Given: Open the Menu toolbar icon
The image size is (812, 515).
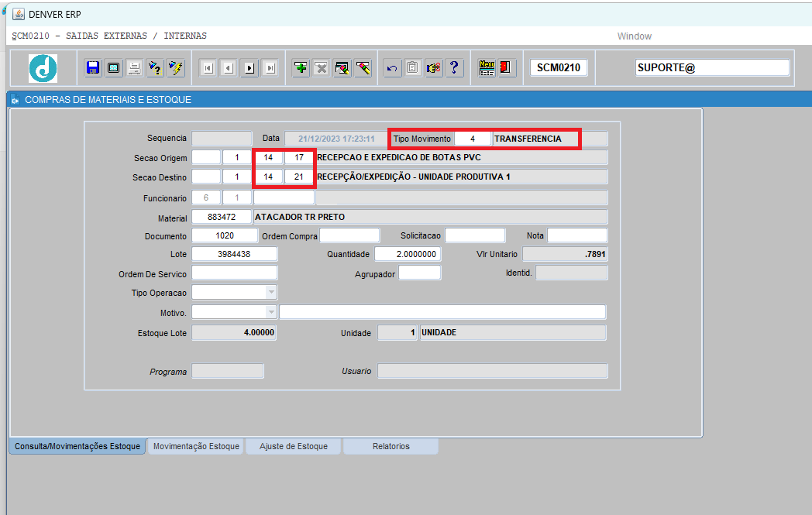Looking at the screenshot, I should click(487, 68).
